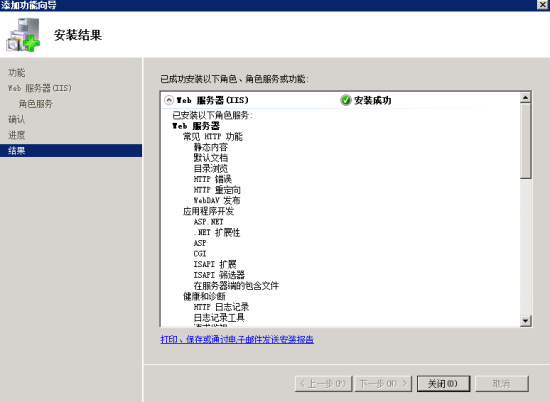Image resolution: width=550 pixels, height=402 pixels.
Task: Click the 下一步 next button
Action: [383, 384]
